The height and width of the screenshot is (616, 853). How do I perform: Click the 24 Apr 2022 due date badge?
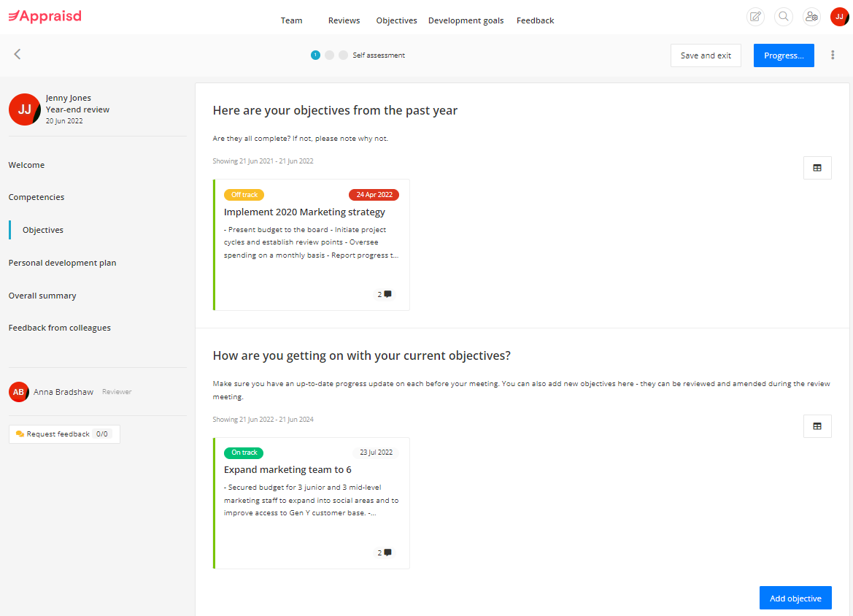374,195
